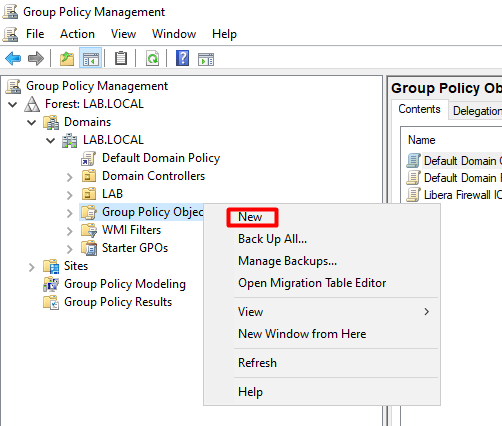502x426 pixels.
Task: Click the Group Policy Management title bar icon
Action: tap(10, 12)
